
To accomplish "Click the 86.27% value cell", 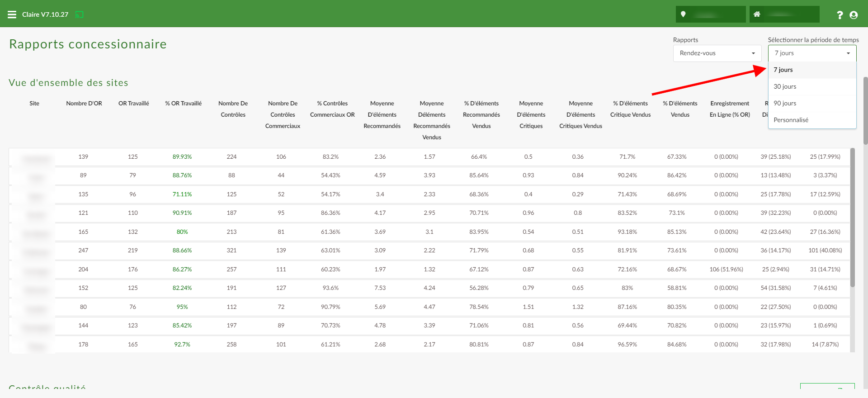I will [x=182, y=269].
